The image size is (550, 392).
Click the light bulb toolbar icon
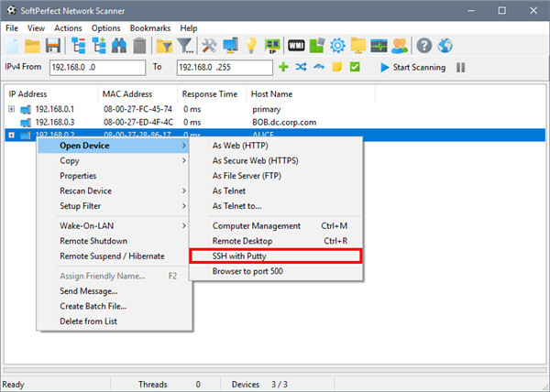pos(250,46)
